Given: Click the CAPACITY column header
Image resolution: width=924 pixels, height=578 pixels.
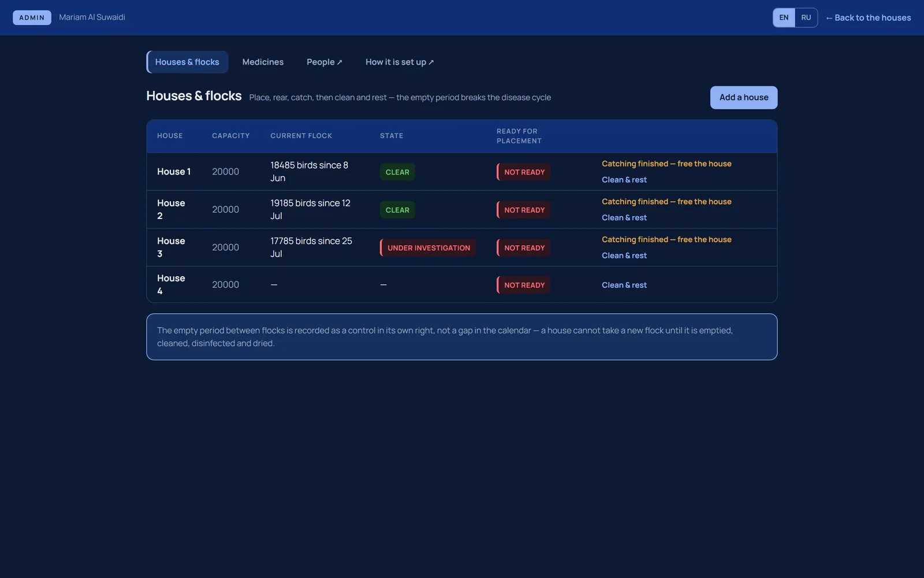Looking at the screenshot, I should (x=231, y=136).
